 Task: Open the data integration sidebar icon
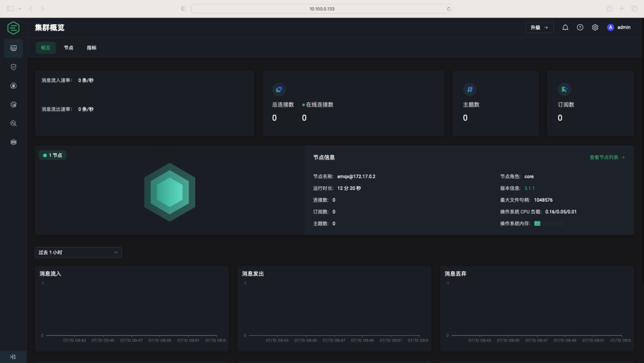(13, 86)
